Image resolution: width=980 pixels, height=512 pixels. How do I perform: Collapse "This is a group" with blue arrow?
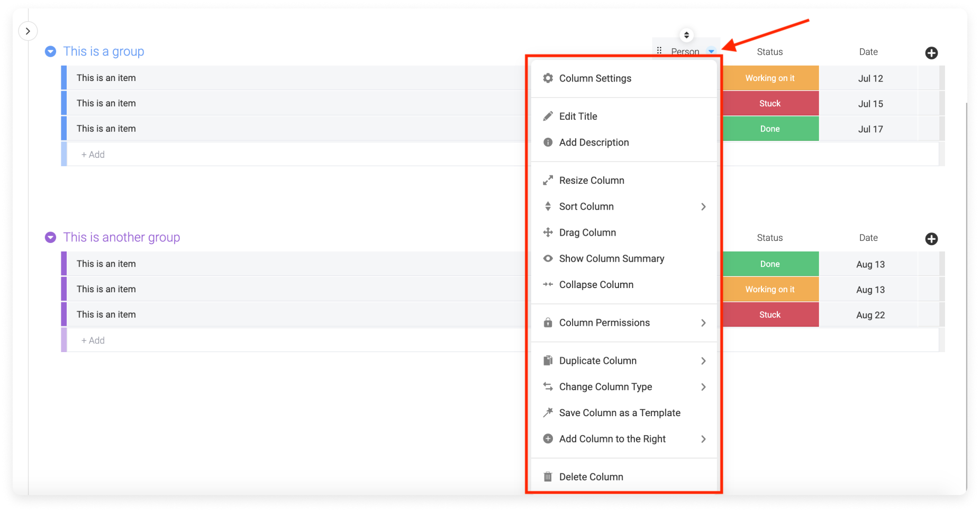(x=50, y=51)
